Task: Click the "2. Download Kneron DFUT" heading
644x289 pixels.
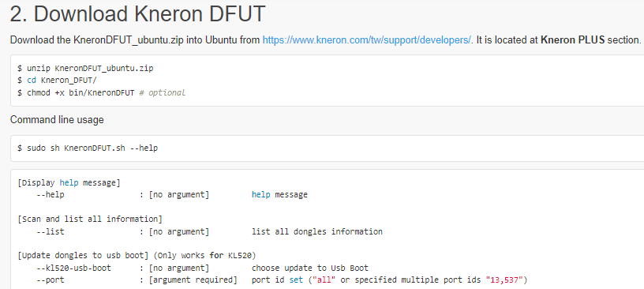Action: [x=137, y=13]
